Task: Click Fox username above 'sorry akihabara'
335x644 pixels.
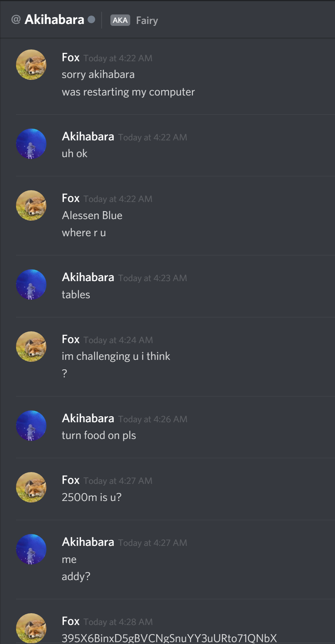Action: (71, 57)
